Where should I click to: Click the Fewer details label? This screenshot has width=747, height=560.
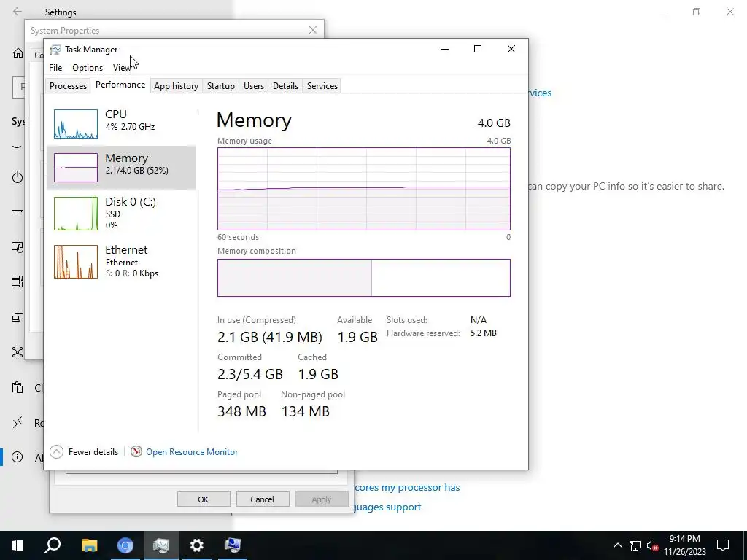click(93, 452)
